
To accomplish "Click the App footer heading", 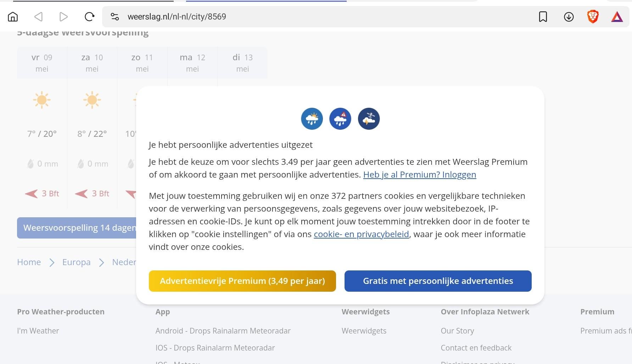I will pos(163,312).
